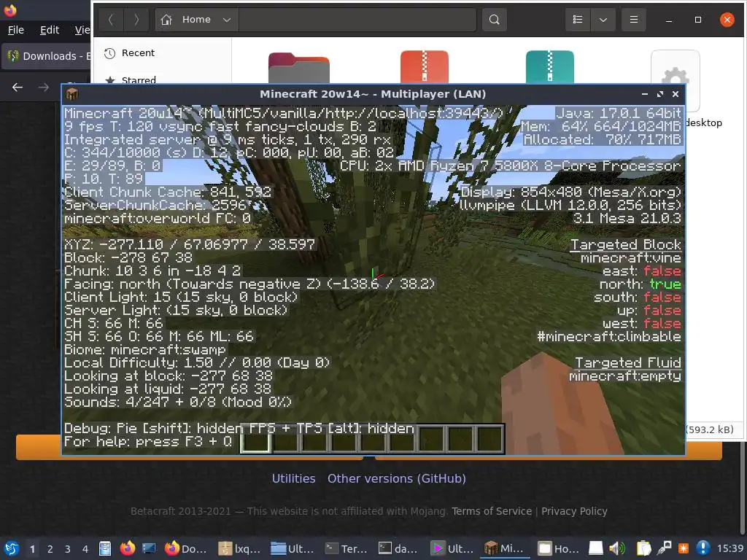
Task: Click the white removable media tray icon
Action: pos(595,548)
